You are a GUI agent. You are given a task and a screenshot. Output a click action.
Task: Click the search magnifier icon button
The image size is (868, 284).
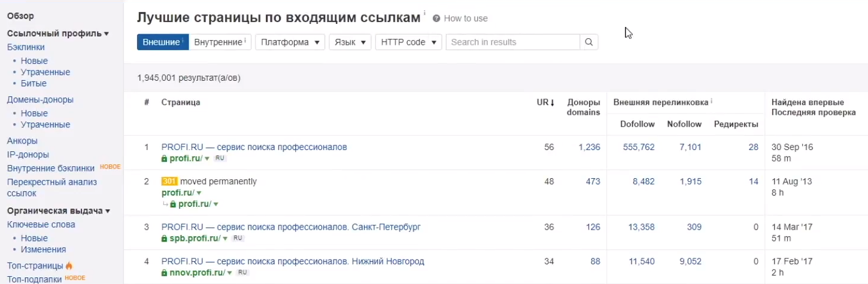point(589,42)
